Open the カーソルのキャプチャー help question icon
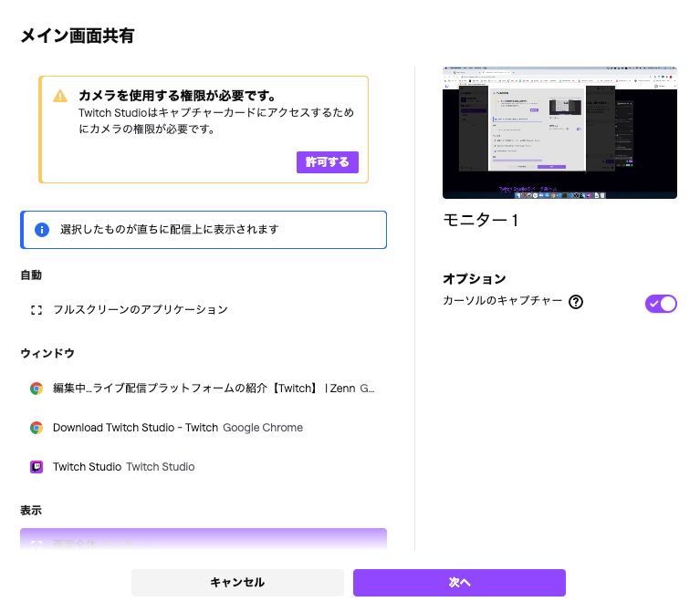 coord(576,302)
